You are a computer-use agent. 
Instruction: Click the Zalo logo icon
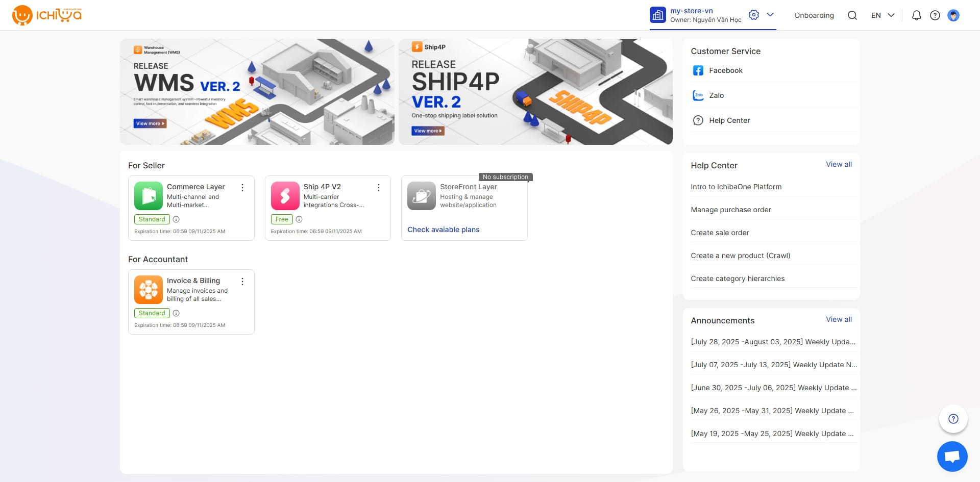click(698, 95)
